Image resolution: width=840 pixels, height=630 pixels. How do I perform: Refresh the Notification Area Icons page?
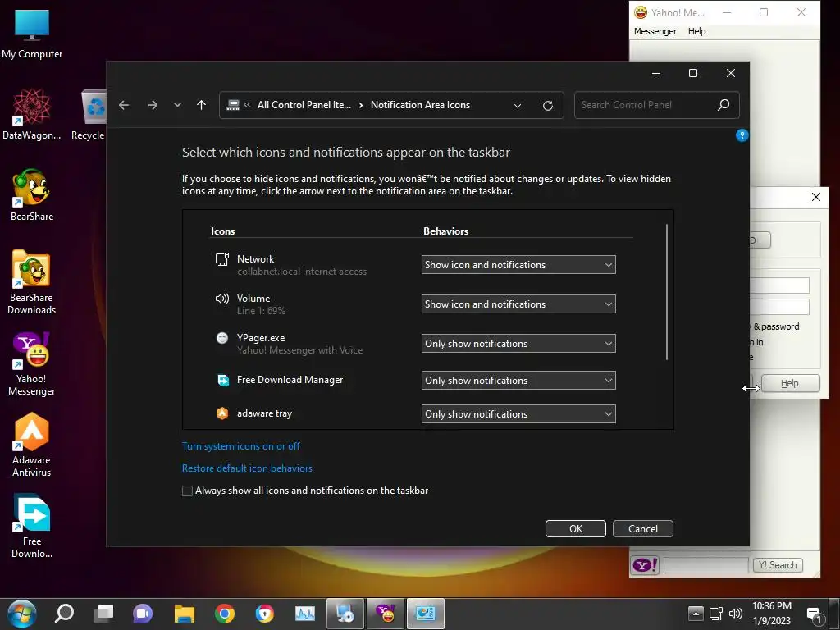[x=547, y=106]
